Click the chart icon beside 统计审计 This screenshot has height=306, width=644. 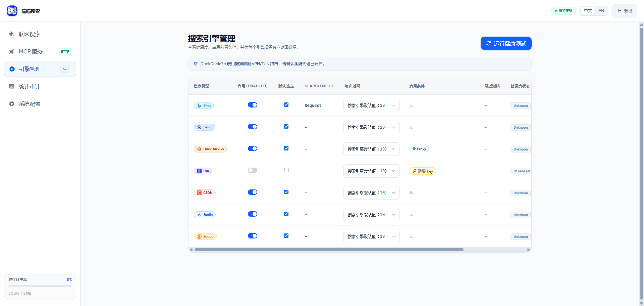[x=12, y=86]
